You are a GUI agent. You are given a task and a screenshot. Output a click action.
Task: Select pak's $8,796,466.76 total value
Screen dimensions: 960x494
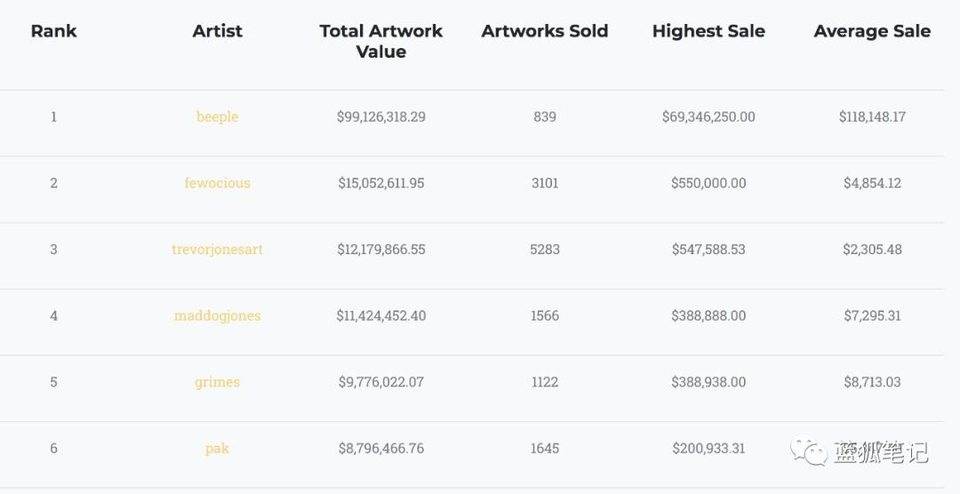coord(381,448)
